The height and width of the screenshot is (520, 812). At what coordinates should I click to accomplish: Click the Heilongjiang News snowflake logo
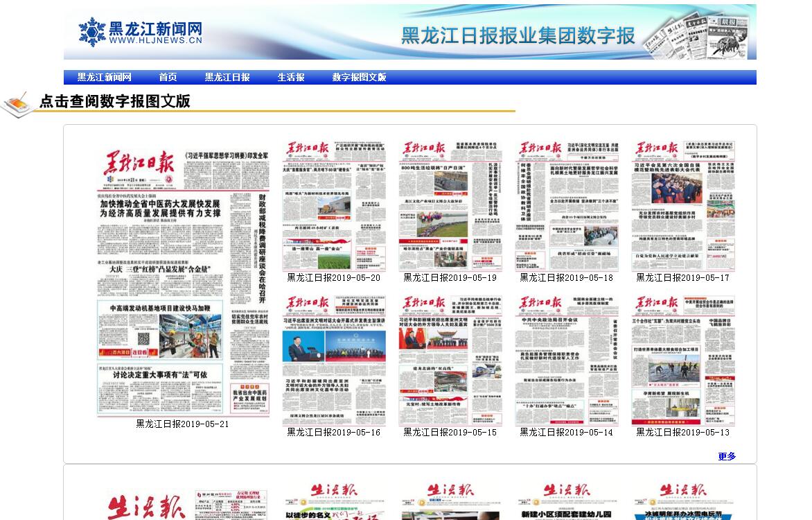tap(92, 32)
